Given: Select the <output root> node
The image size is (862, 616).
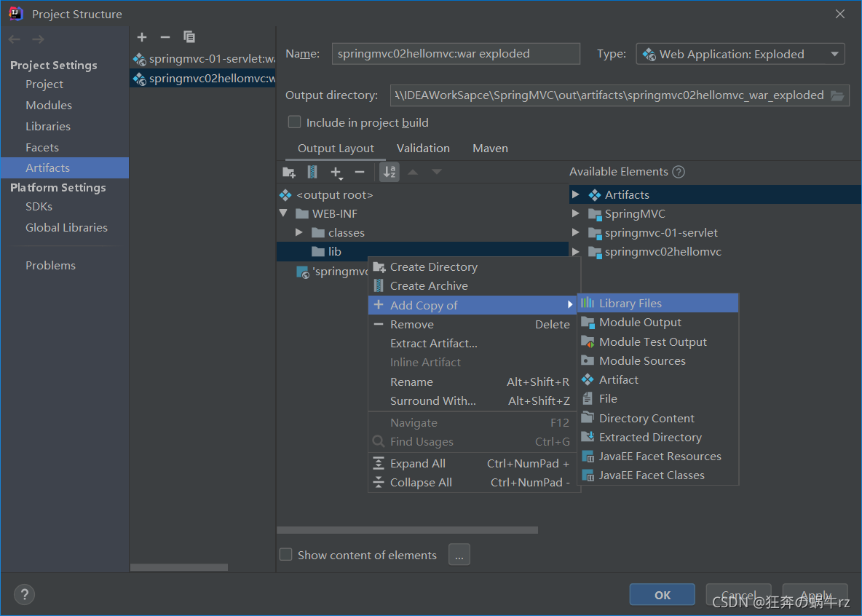Looking at the screenshot, I should (334, 195).
